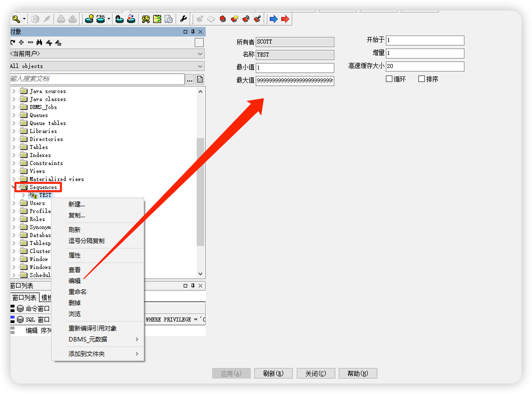Viewport: 532px width, 394px height.
Task: Choose 重命名 from the context menu
Action: point(78,291)
